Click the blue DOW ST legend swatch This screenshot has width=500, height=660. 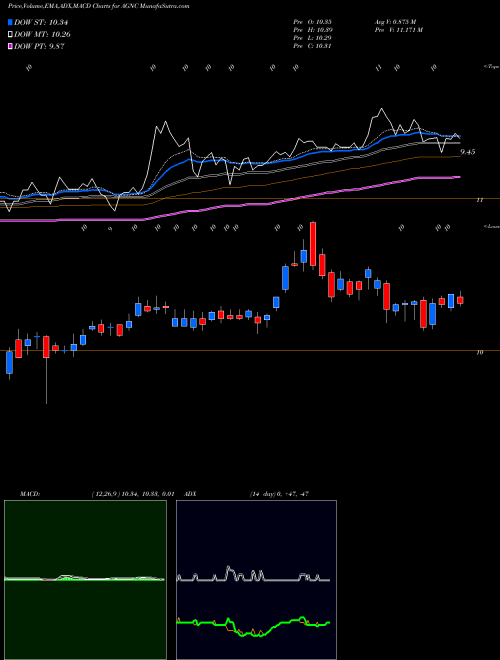tap(11, 23)
